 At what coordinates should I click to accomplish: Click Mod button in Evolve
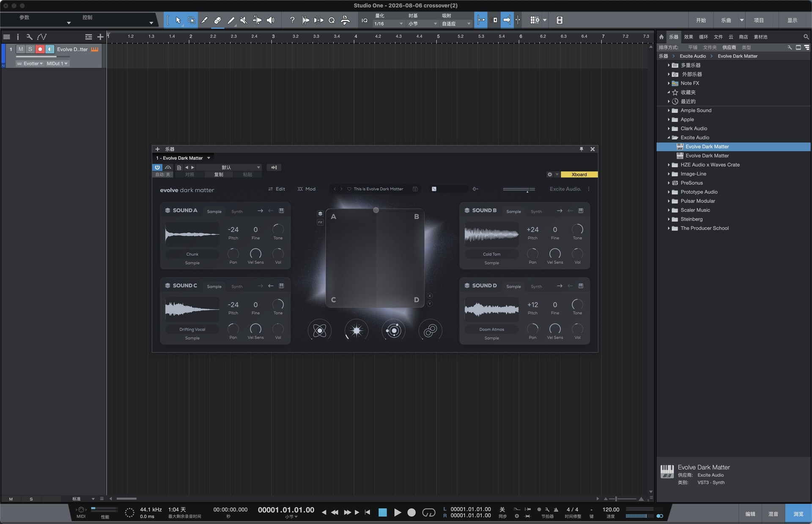click(x=307, y=189)
